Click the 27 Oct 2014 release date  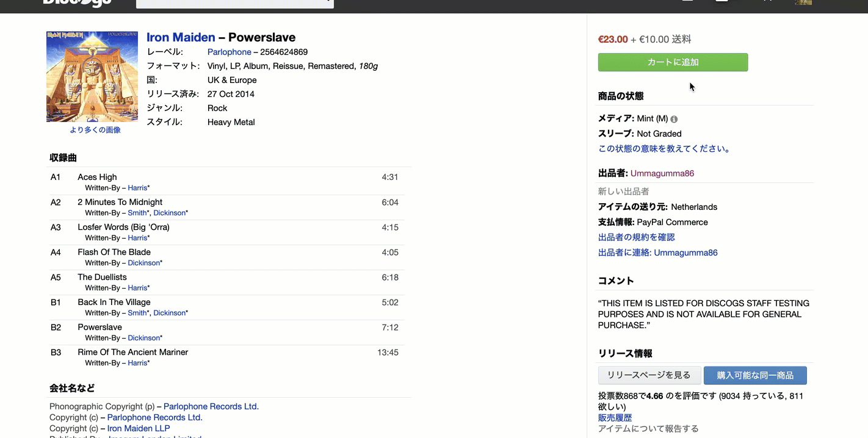(x=231, y=94)
